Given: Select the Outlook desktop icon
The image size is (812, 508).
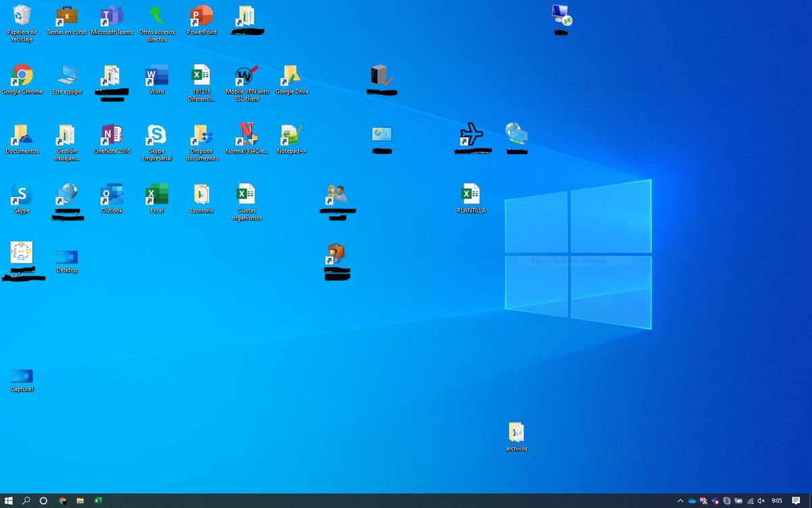Looking at the screenshot, I should [x=112, y=198].
